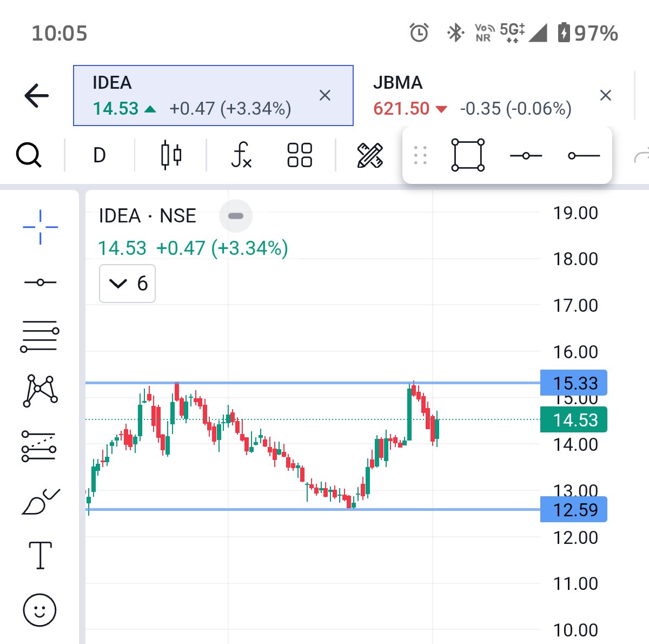Image resolution: width=649 pixels, height=644 pixels.
Task: Tap the 97% battery indicator
Action: pyautogui.click(x=587, y=33)
